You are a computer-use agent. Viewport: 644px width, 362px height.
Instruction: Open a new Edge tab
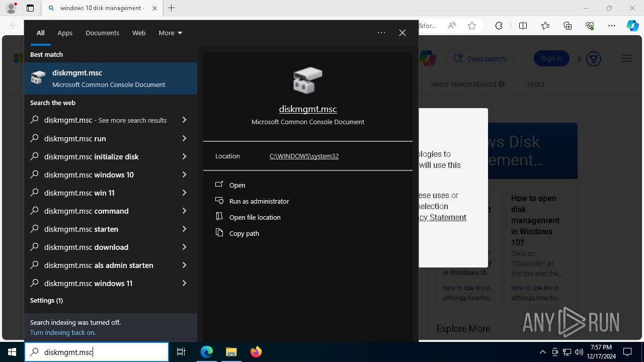coord(172,8)
